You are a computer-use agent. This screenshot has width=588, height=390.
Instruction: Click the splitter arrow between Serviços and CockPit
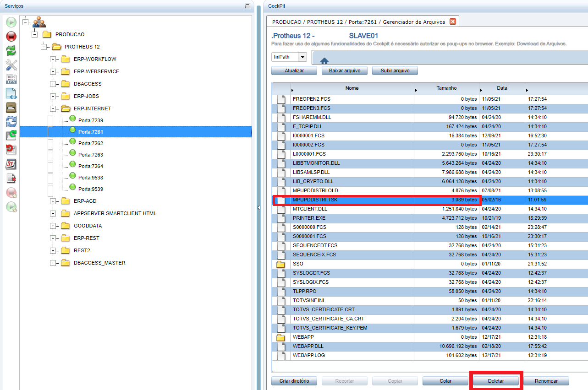tap(259, 208)
